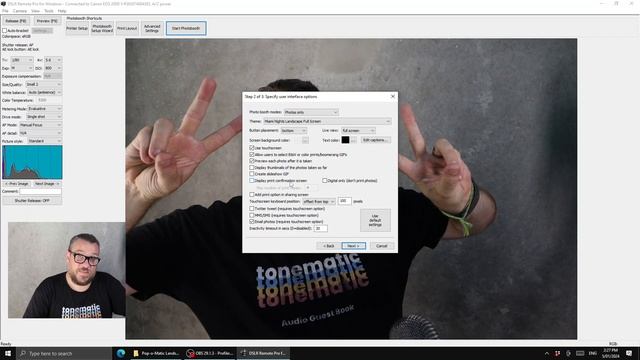Open the View menu
Viewport: 640px width, 360px height.
click(x=36, y=11)
